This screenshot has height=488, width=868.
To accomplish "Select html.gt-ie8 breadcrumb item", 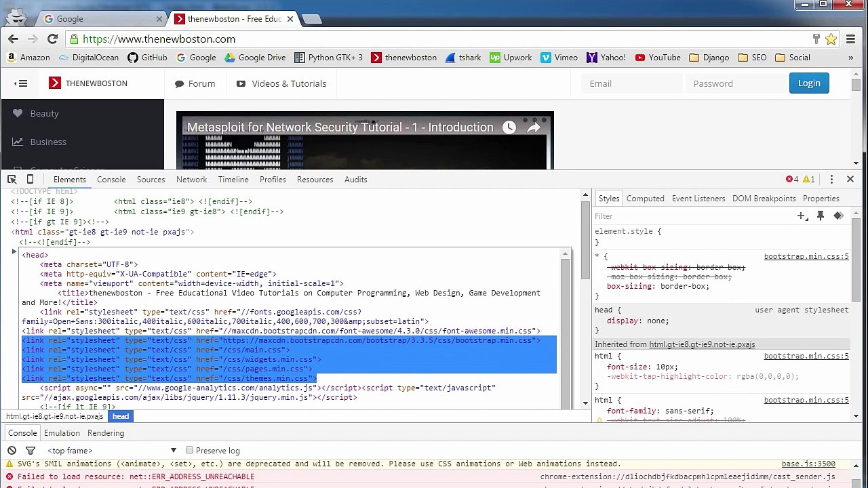I will coord(55,416).
